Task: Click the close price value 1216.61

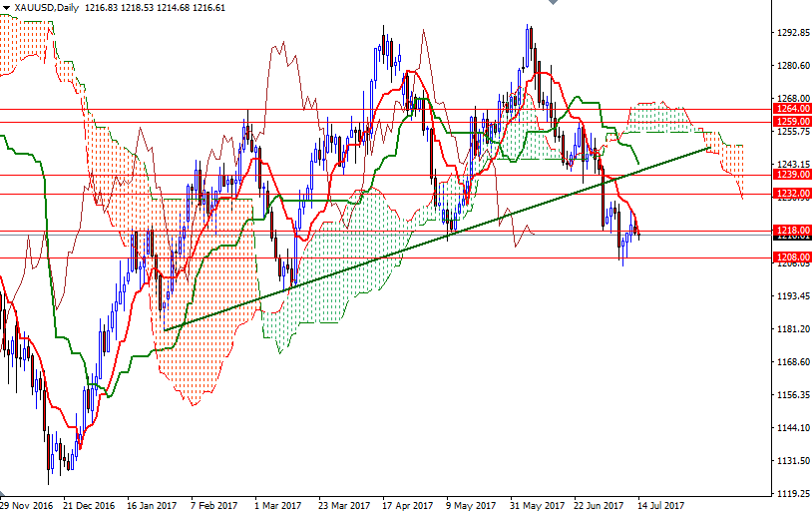Action: pyautogui.click(x=208, y=8)
